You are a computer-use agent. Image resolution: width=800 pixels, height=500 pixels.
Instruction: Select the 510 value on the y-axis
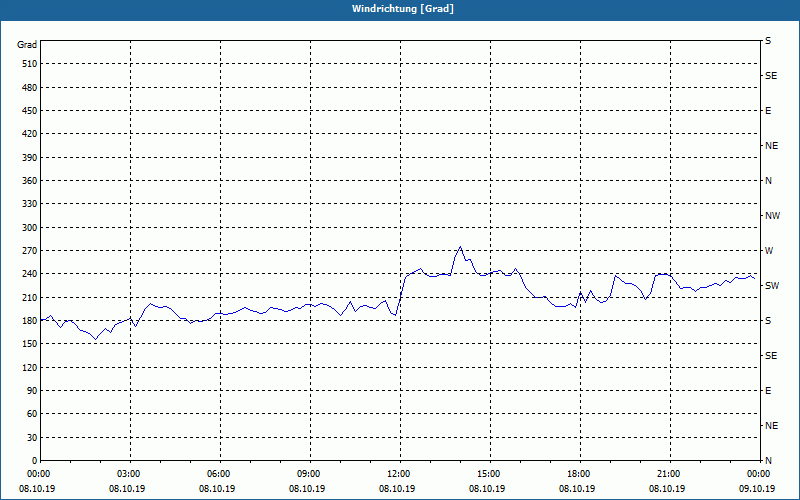pyautogui.click(x=30, y=64)
